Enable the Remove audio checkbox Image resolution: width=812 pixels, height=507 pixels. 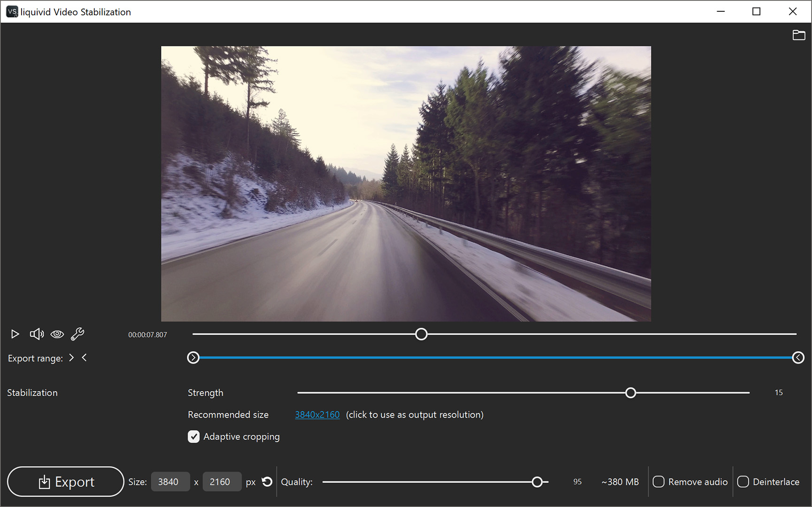(x=658, y=482)
